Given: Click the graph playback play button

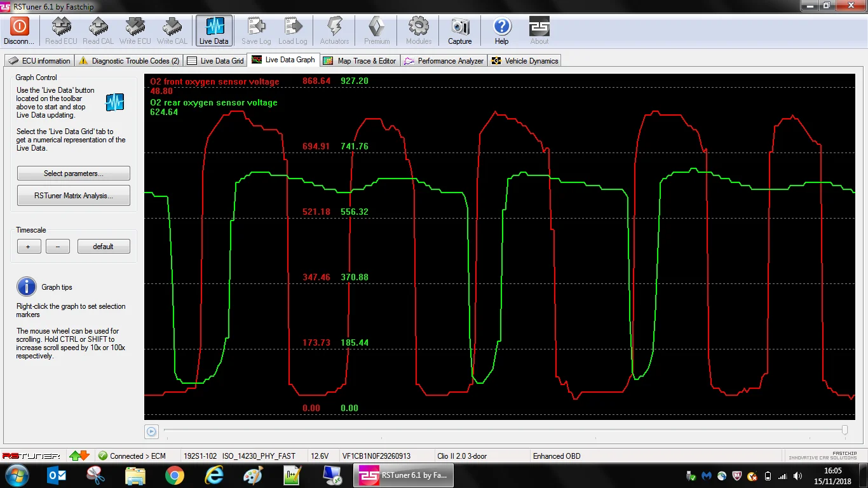Looking at the screenshot, I should tap(151, 431).
